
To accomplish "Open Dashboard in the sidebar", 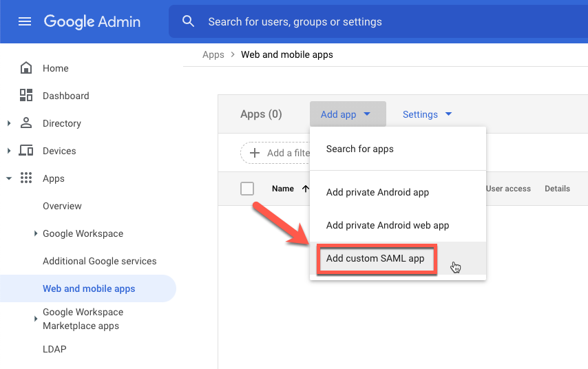I will 66,96.
